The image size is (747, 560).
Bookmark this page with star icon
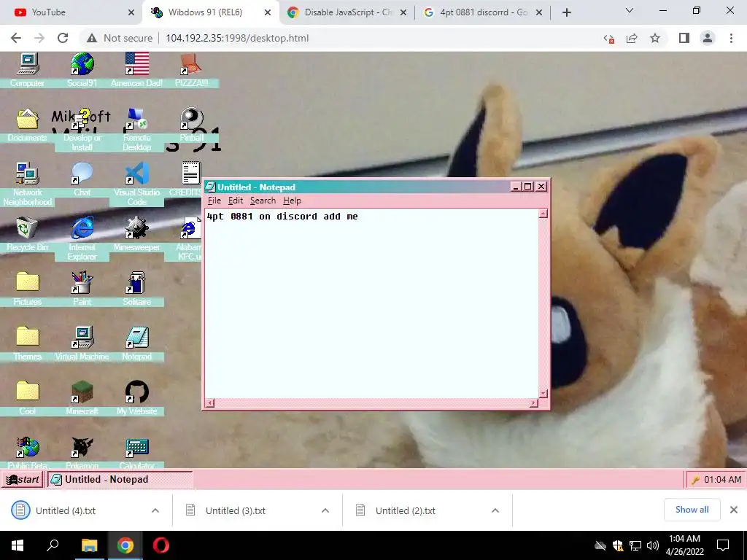655,38
